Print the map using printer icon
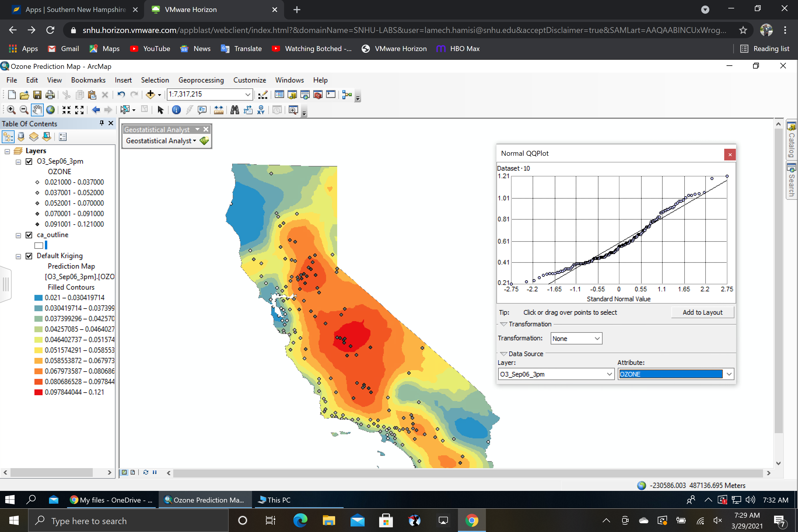The height and width of the screenshot is (532, 798). click(x=50, y=95)
